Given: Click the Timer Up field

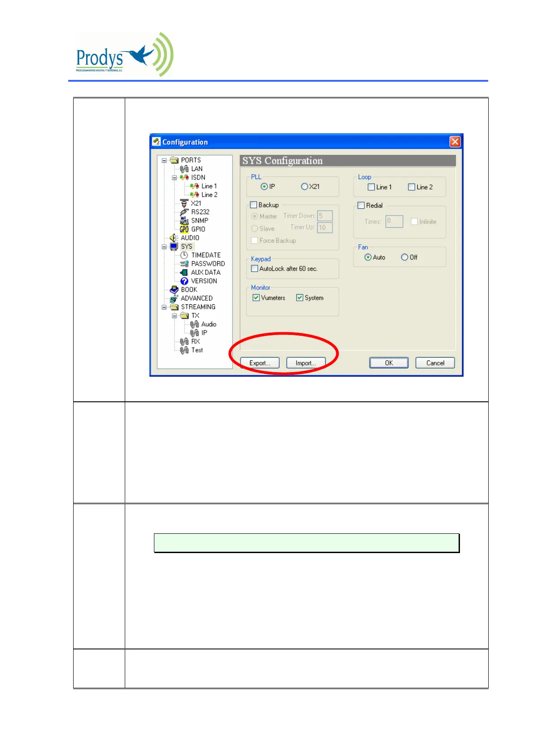Looking at the screenshot, I should coord(325,228).
